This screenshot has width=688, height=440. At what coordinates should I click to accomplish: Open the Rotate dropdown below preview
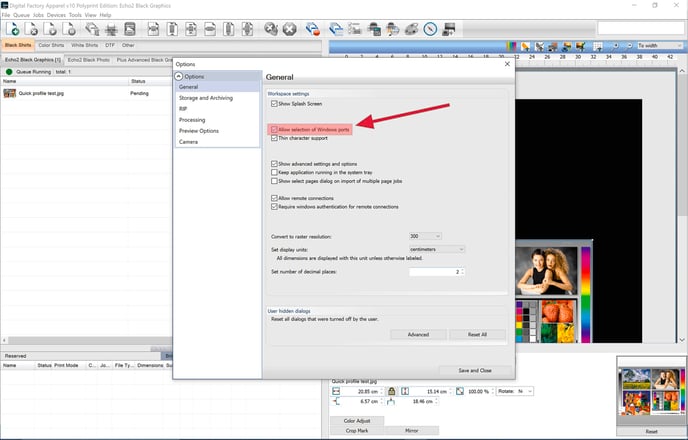pyautogui.click(x=515, y=391)
